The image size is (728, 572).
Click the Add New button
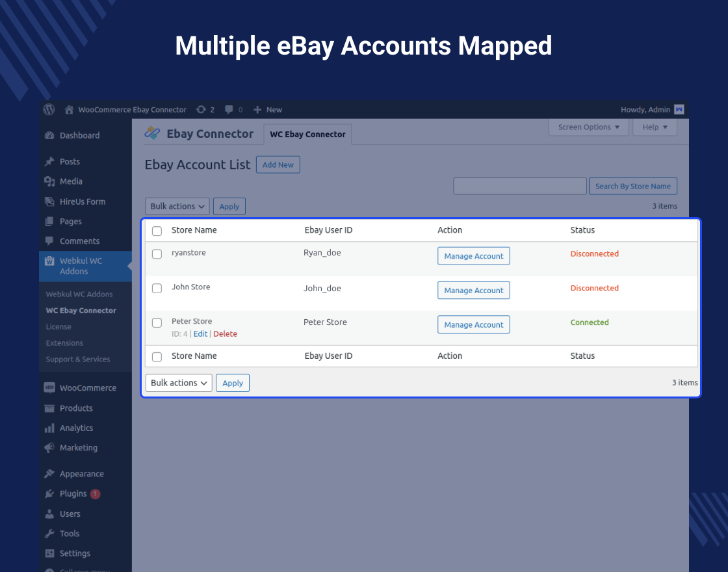coord(278,164)
